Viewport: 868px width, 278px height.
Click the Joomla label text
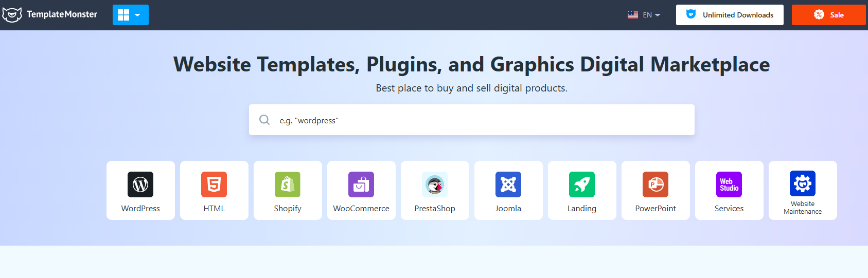pyautogui.click(x=508, y=209)
